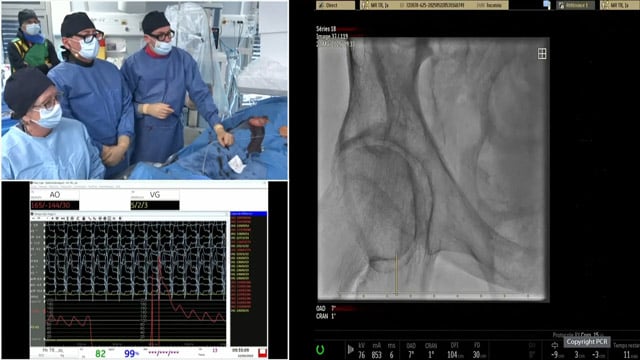
Task: Click the red pressure waveform trace panel
Action: [135, 322]
